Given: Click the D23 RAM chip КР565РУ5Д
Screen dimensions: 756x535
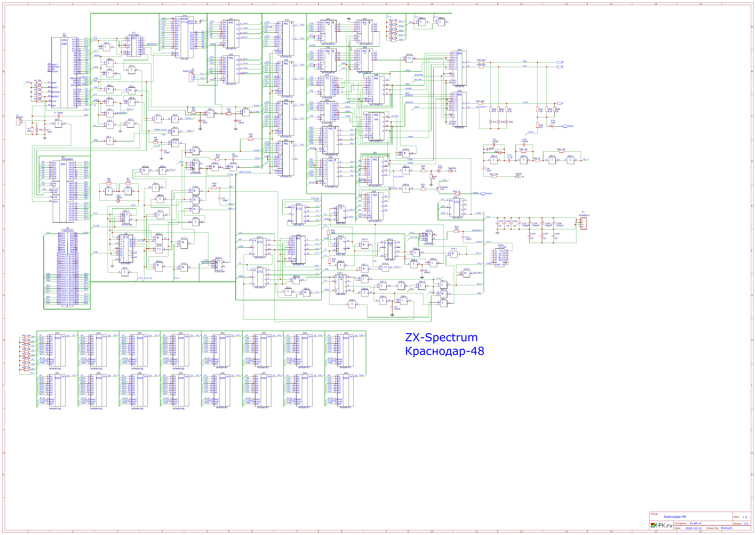Looking at the screenshot, I should point(57,350).
